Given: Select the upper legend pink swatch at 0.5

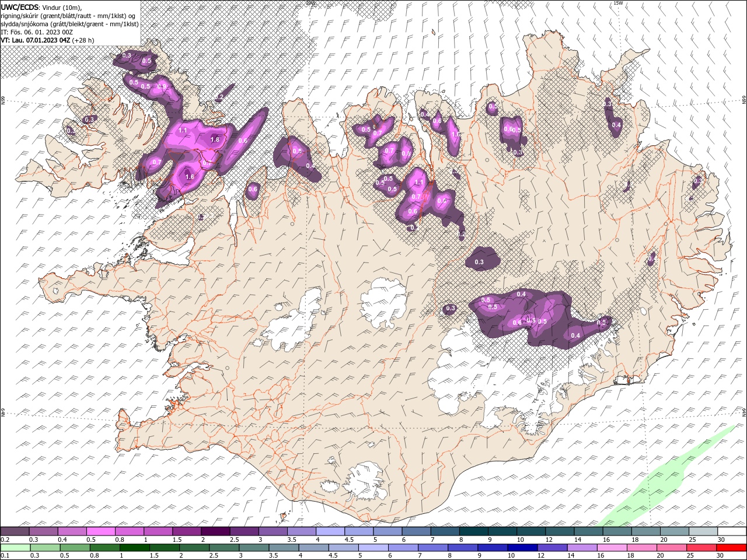Looking at the screenshot, I should tap(100, 531).
